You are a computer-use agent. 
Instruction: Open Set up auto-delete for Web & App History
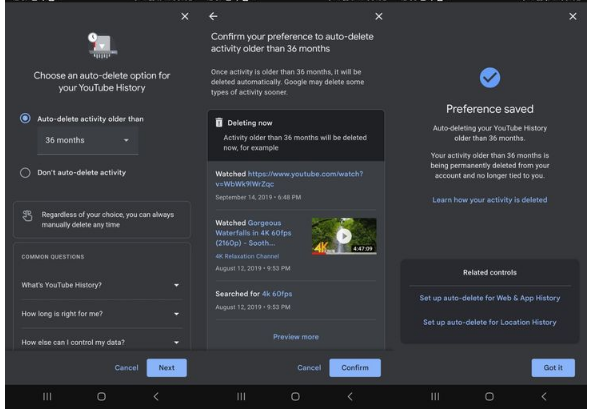pos(490,298)
